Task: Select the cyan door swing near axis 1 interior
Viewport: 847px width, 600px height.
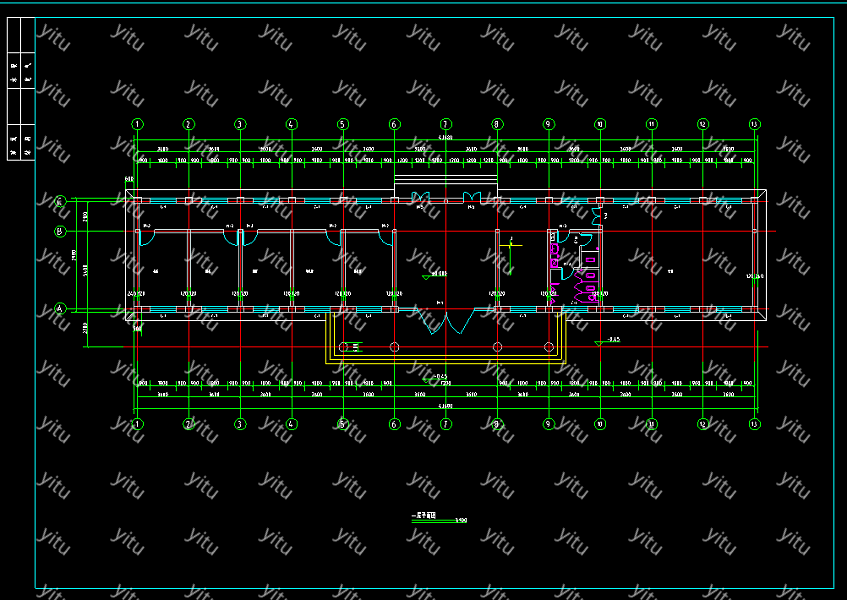Action: 147,238
